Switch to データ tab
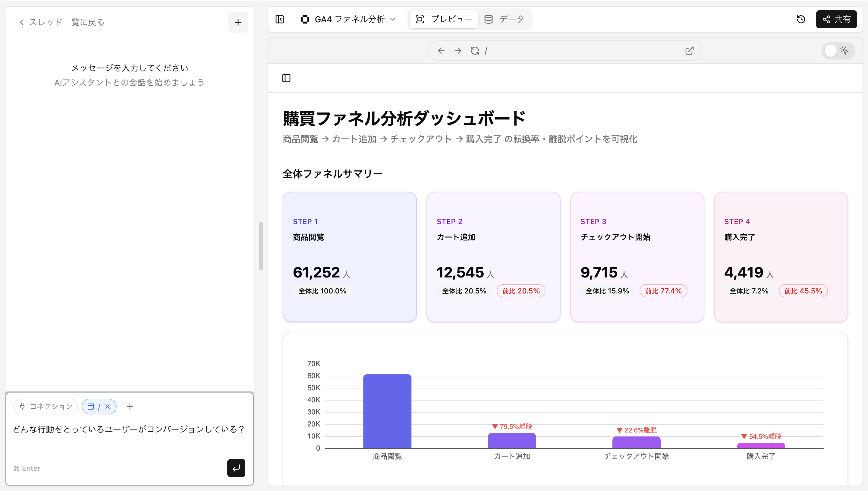Image resolution: width=868 pixels, height=491 pixels. (x=504, y=19)
